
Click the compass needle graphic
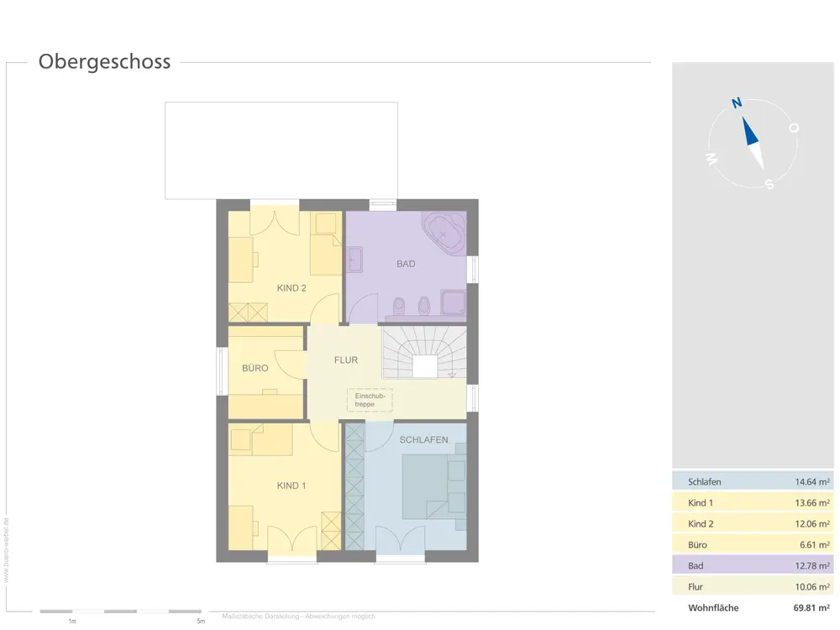pos(753,143)
